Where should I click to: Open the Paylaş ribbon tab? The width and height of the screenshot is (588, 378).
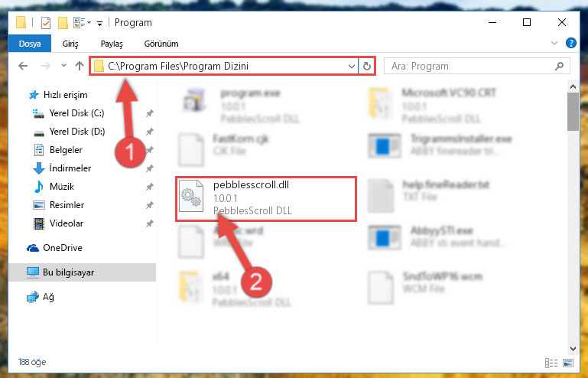coord(112,44)
